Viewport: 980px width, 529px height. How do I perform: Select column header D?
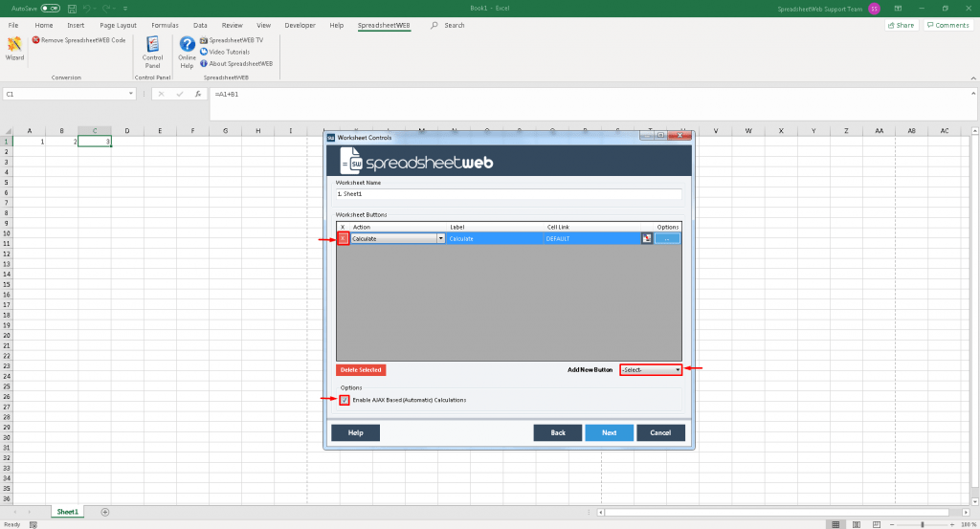pyautogui.click(x=127, y=131)
